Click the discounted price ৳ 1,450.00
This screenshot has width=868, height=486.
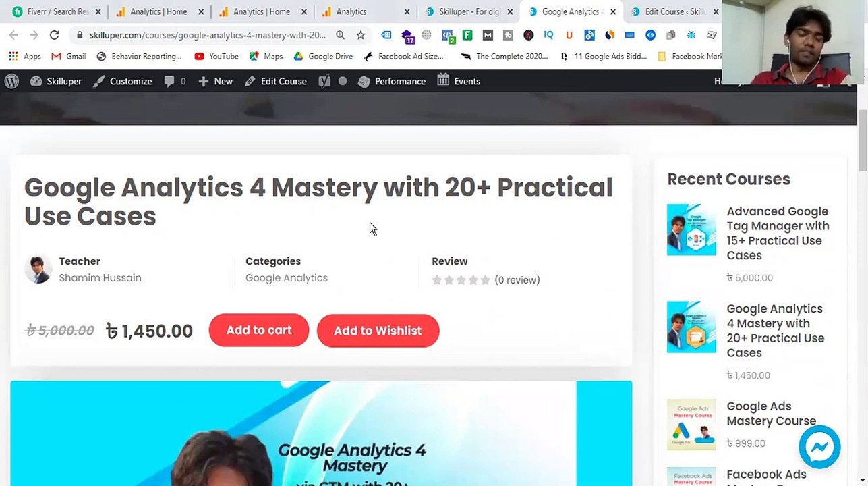click(149, 331)
